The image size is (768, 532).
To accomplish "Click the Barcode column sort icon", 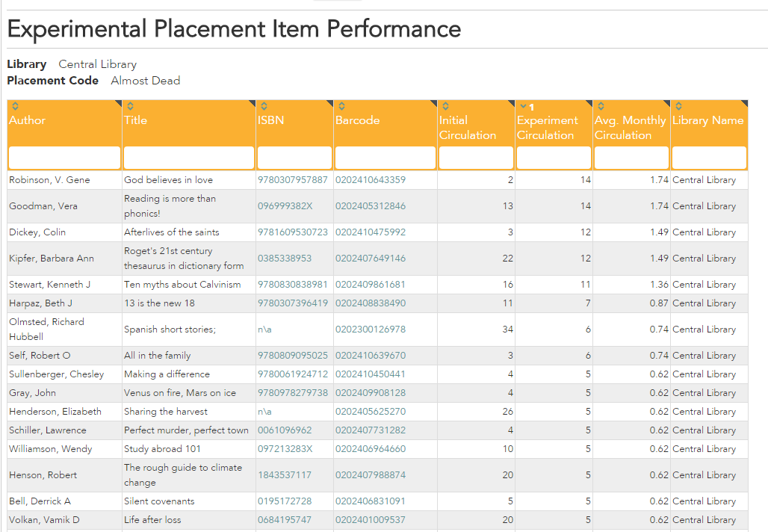I will tap(341, 107).
